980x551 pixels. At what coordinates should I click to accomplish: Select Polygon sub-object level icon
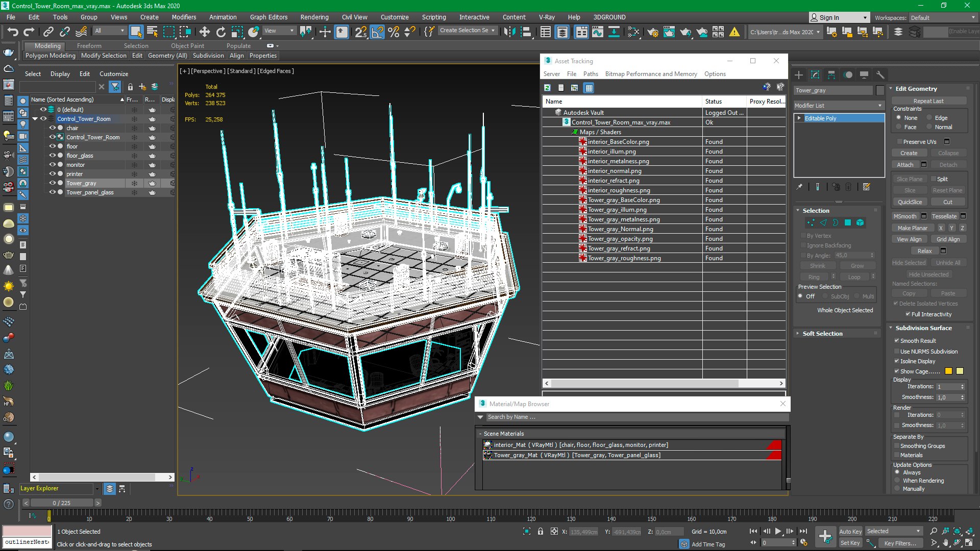[848, 222]
